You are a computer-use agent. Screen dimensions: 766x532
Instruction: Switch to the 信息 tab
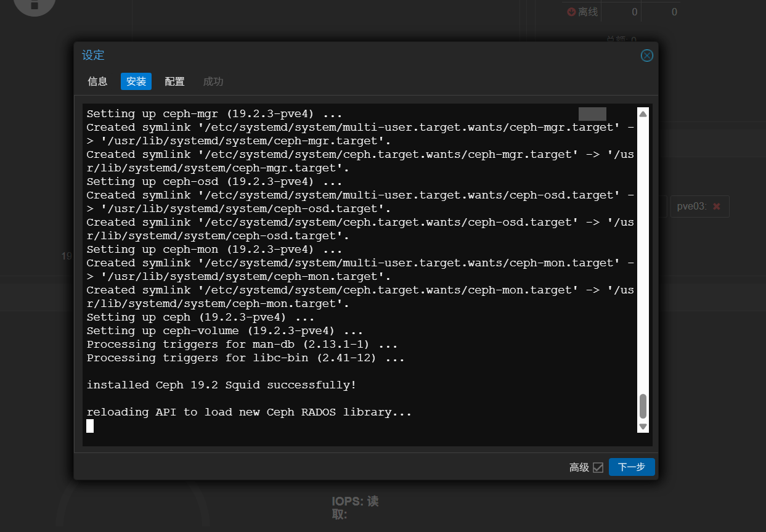click(x=97, y=81)
